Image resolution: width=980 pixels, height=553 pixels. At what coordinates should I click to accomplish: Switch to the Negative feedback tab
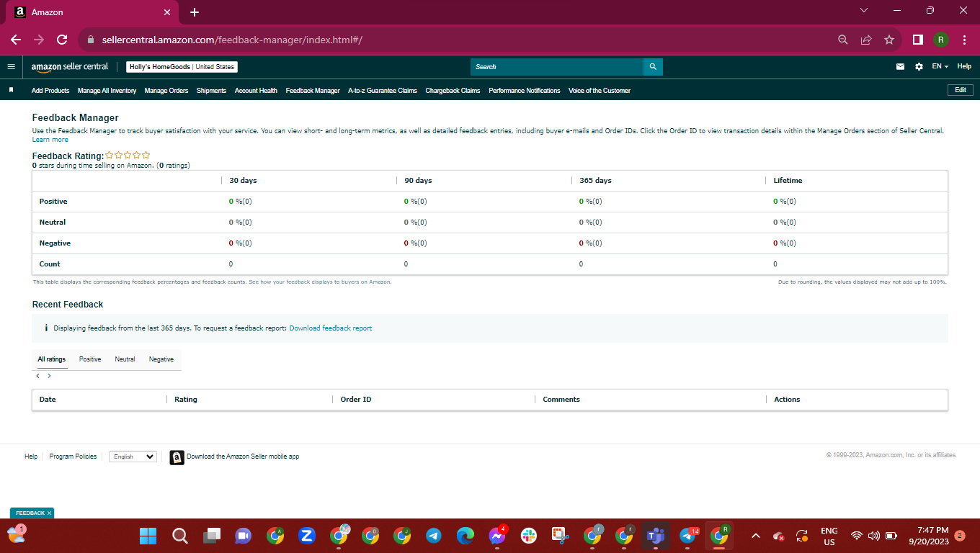[161, 359]
